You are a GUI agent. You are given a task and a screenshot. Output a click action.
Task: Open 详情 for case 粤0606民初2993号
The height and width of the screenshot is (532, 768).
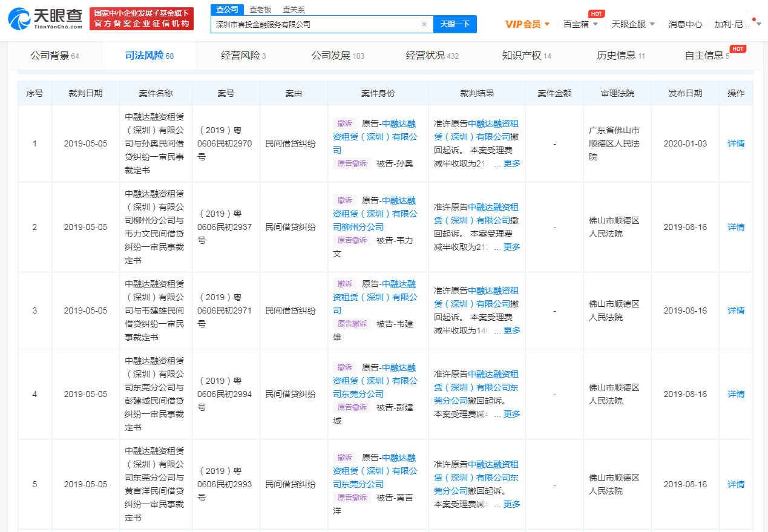[x=736, y=484]
